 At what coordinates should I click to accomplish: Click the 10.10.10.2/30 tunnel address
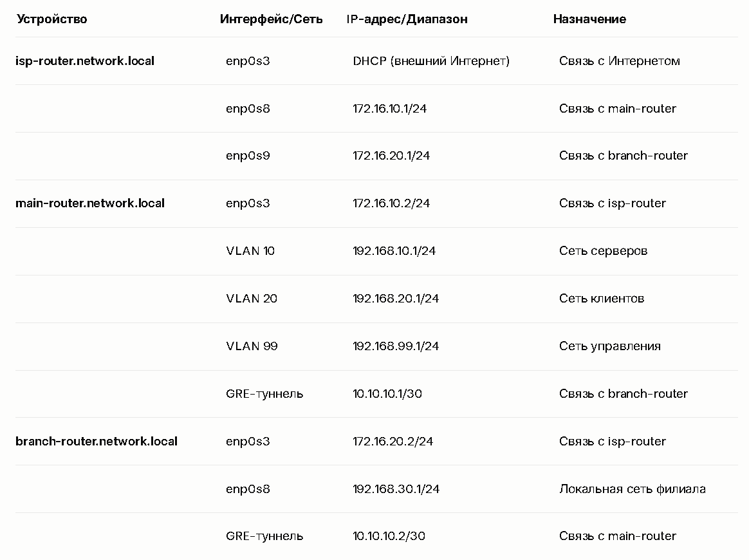(389, 536)
